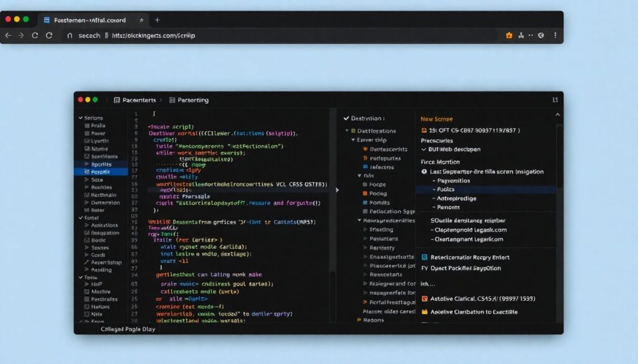The width and height of the screenshot is (638, 364).
Task: Reload the page with the refresh icon
Action: click(49, 35)
